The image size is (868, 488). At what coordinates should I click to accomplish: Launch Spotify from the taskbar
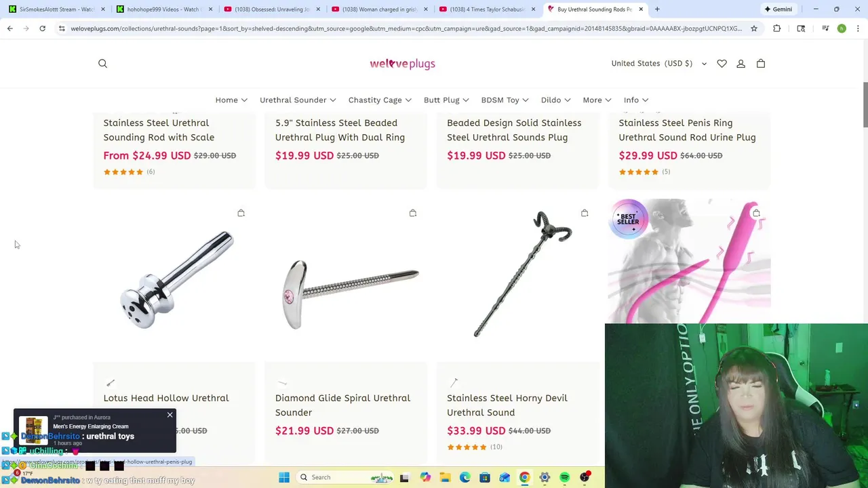(x=564, y=477)
